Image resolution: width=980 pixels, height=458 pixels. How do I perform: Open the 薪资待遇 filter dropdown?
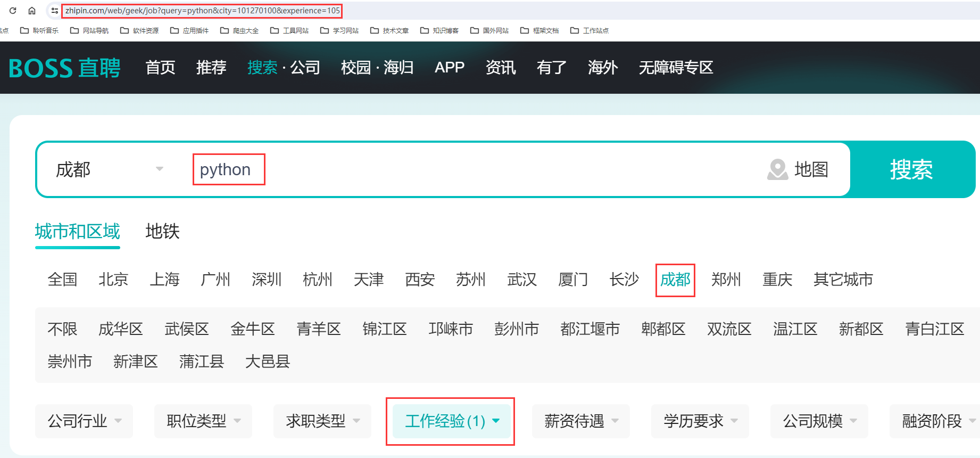580,421
